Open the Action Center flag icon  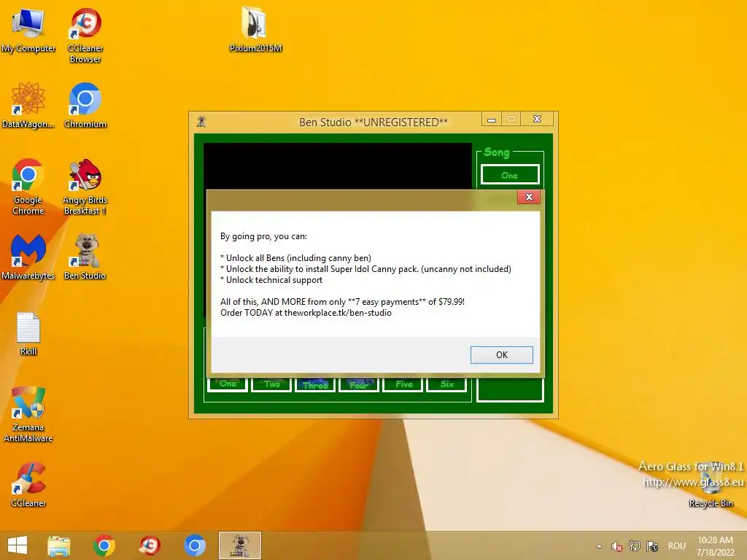coord(652,546)
